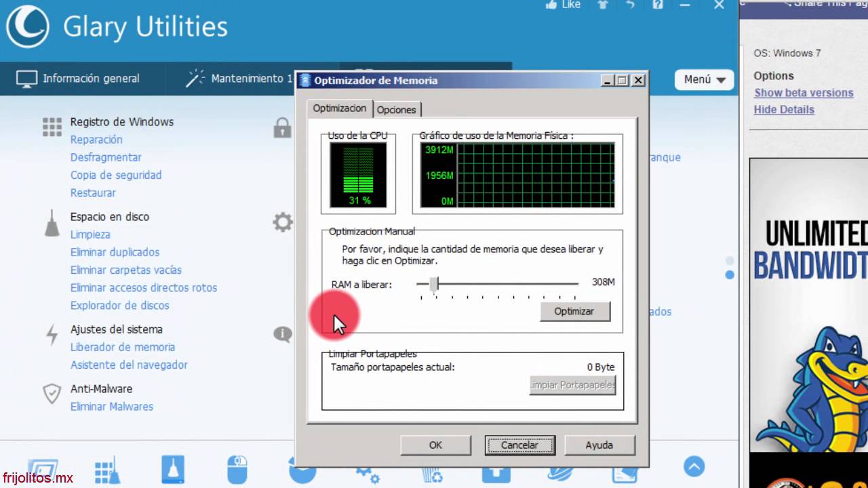Click the monitor icon beside Información general
This screenshot has height=488, width=868.
26,79
